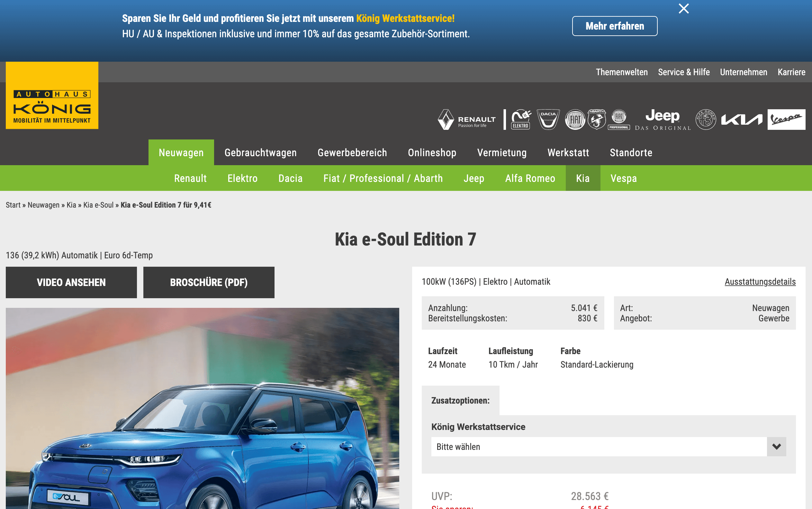Image resolution: width=812 pixels, height=509 pixels.
Task: Open the Kia brand logo
Action: [x=742, y=120]
